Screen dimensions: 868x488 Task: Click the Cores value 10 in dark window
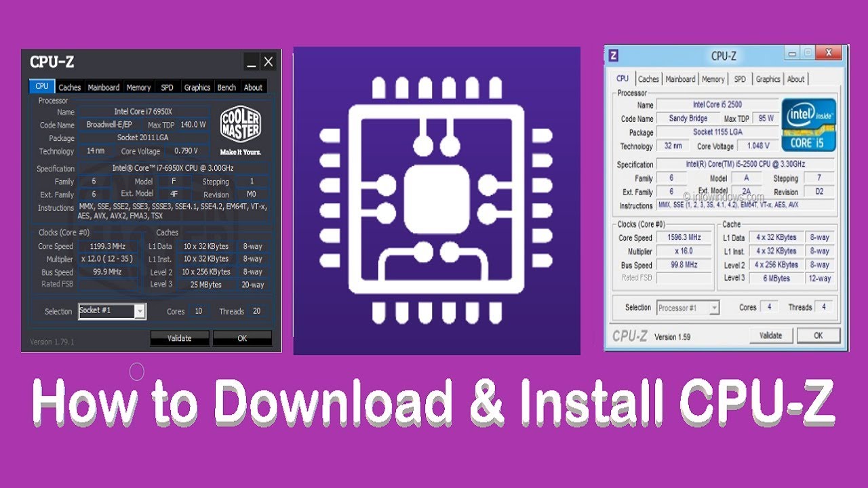[198, 311]
